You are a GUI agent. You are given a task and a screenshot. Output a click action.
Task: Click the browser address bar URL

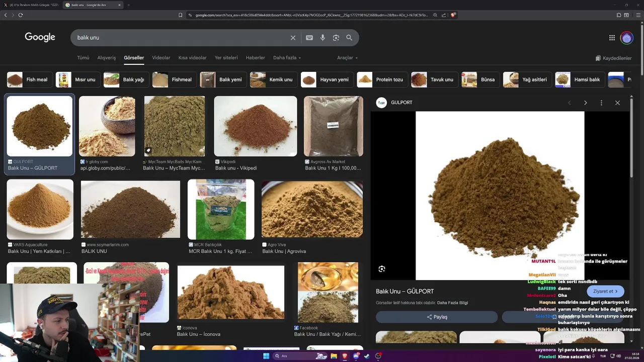[x=312, y=15]
